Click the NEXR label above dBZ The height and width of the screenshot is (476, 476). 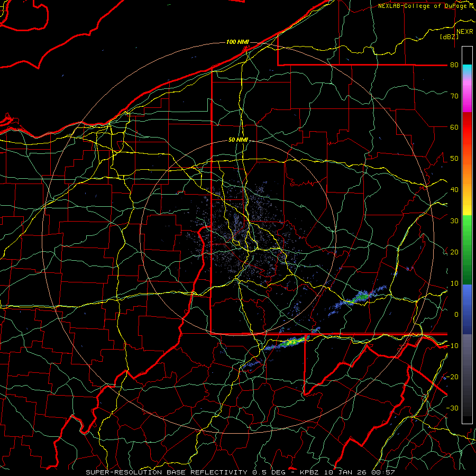[465, 32]
